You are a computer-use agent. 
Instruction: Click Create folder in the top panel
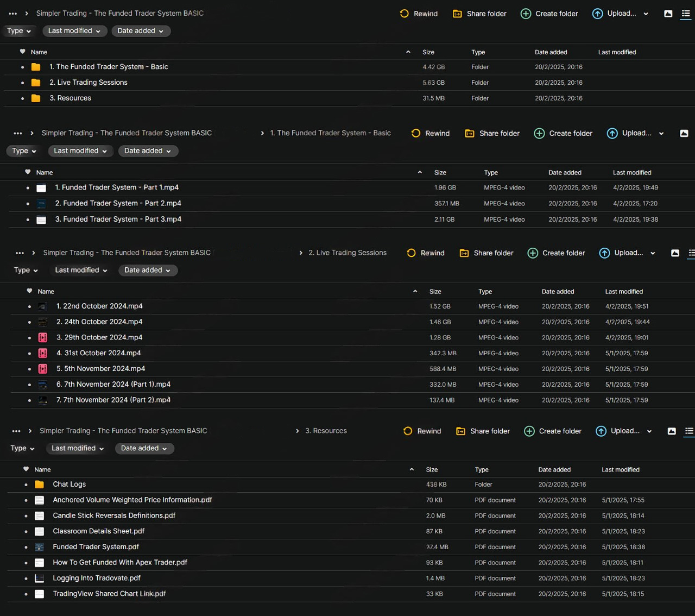coord(549,14)
